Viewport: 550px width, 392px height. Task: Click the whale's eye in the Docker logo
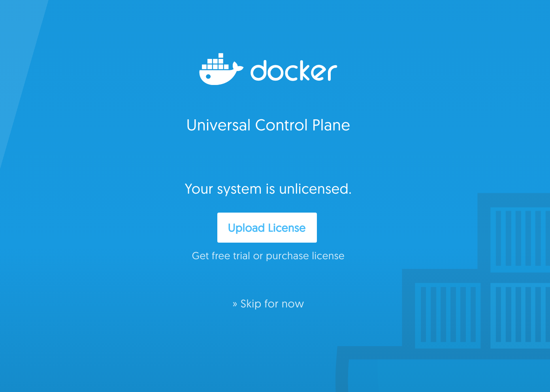coord(209,77)
